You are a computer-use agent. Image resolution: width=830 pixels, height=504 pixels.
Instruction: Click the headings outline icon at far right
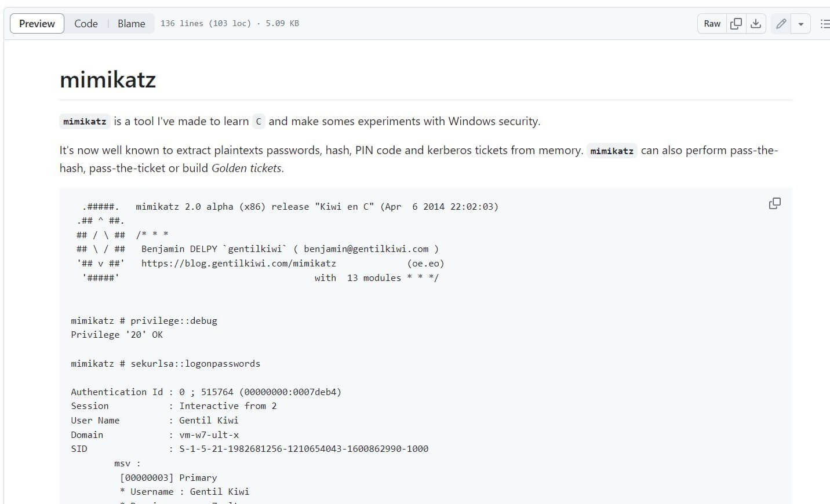click(x=825, y=23)
